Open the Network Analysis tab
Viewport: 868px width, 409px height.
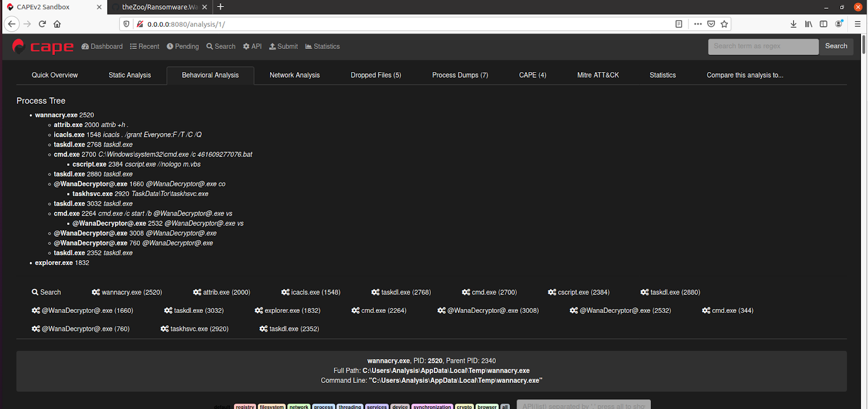(295, 75)
